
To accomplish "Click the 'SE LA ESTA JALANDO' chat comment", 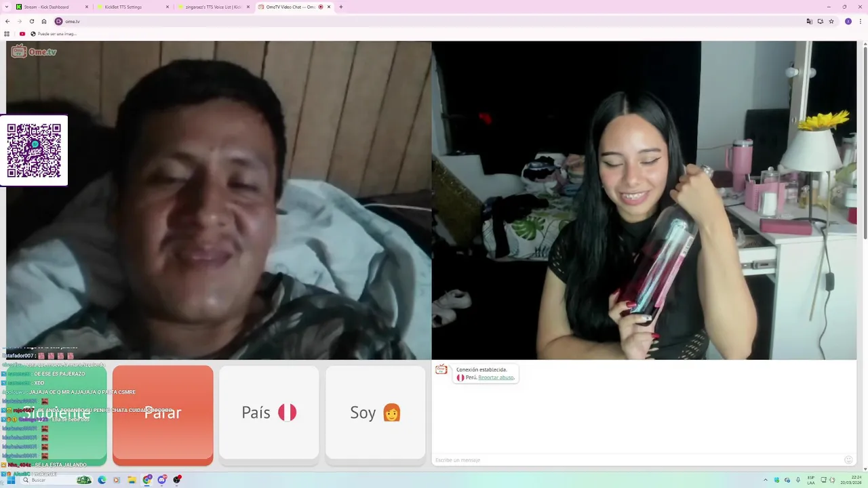I will [60, 465].
